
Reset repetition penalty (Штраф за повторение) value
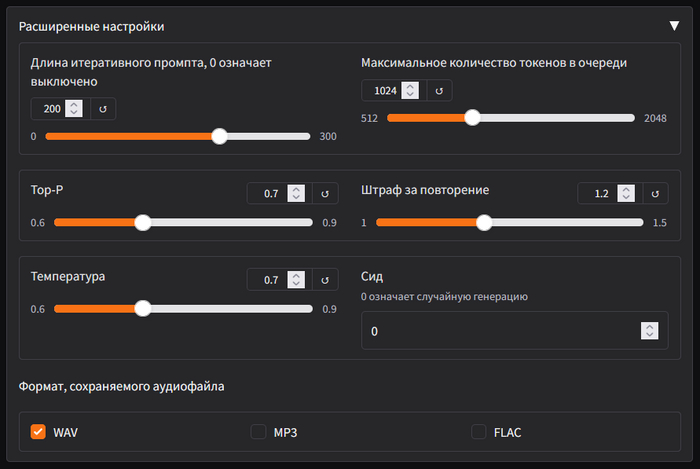tap(655, 194)
